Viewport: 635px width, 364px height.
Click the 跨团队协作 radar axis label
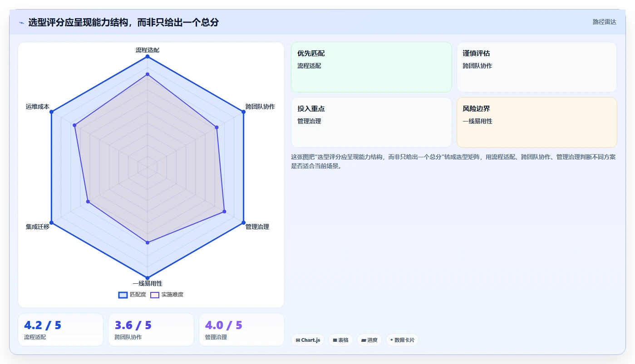point(260,107)
